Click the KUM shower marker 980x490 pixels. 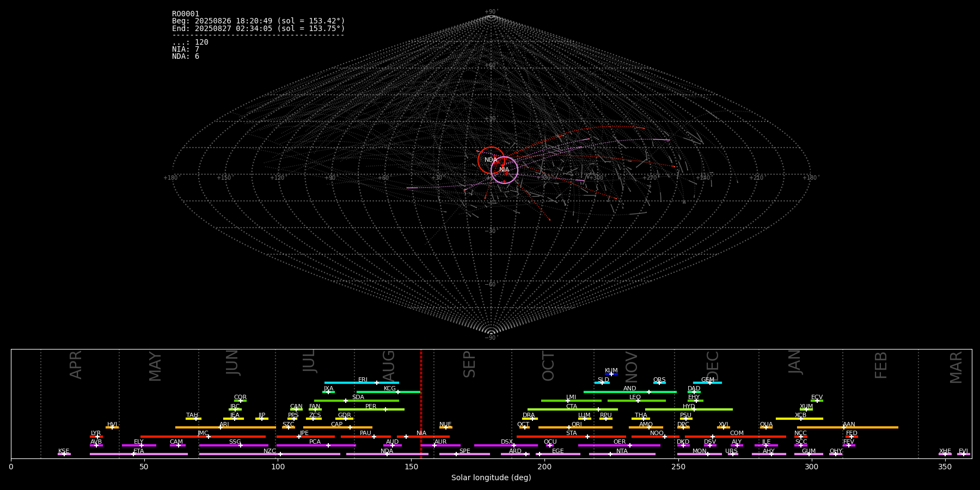[611, 374]
